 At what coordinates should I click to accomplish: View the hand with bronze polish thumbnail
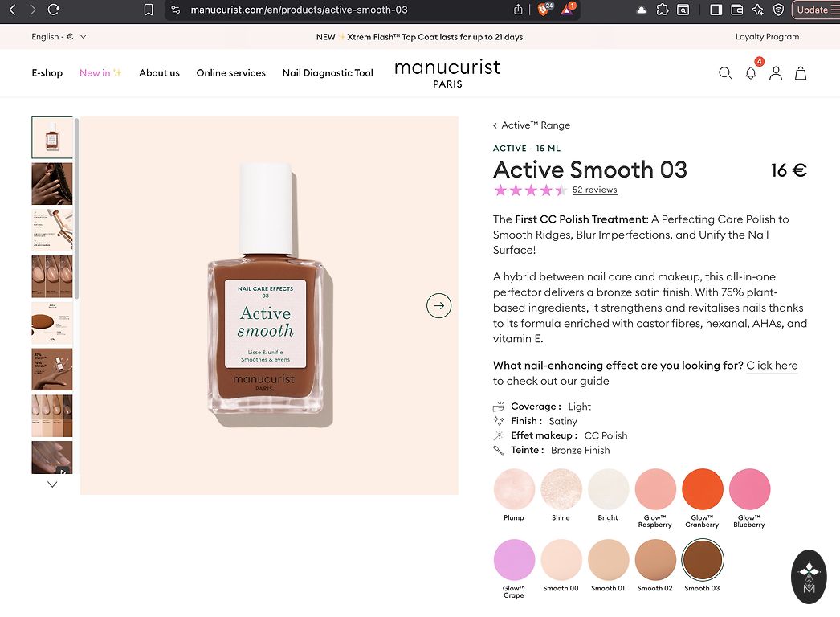pyautogui.click(x=52, y=184)
